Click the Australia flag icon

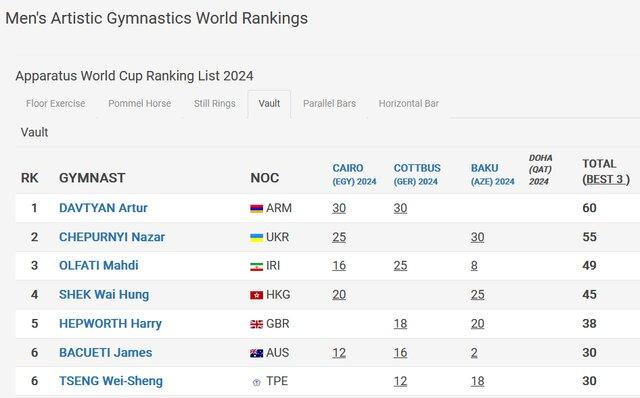[x=256, y=353]
